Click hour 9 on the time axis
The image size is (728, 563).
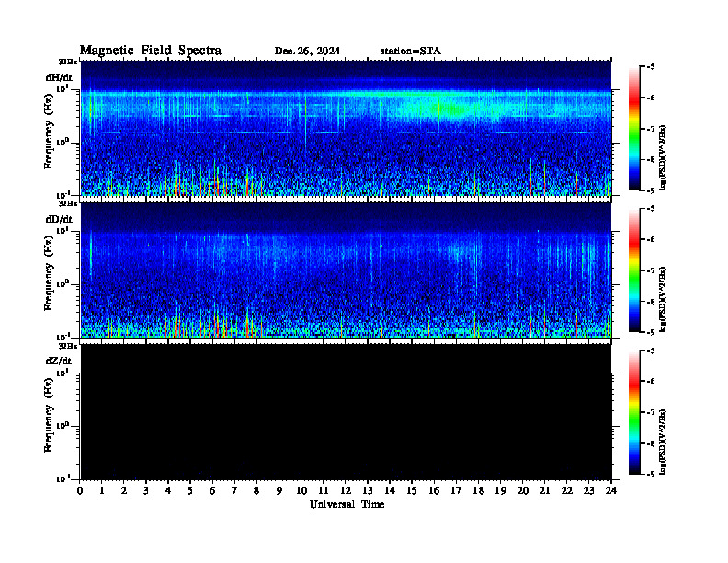pos(279,491)
